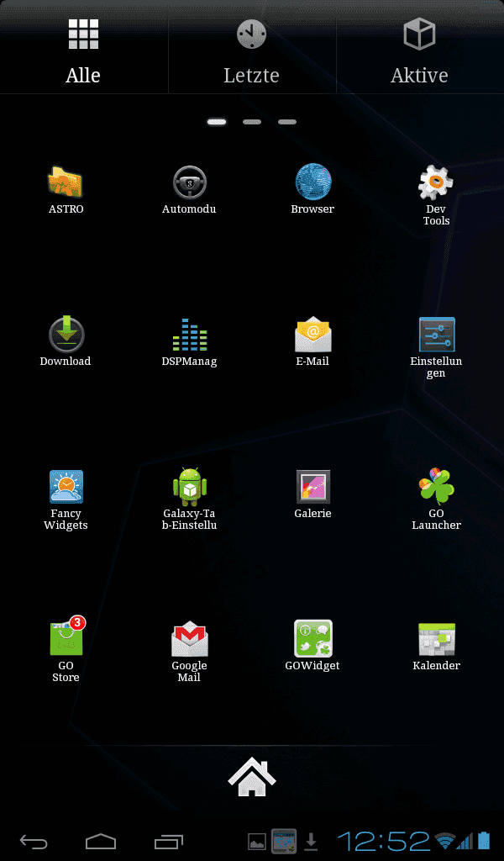Image resolution: width=504 pixels, height=861 pixels.
Task: Launch Fancy Widgets app
Action: coord(66,487)
